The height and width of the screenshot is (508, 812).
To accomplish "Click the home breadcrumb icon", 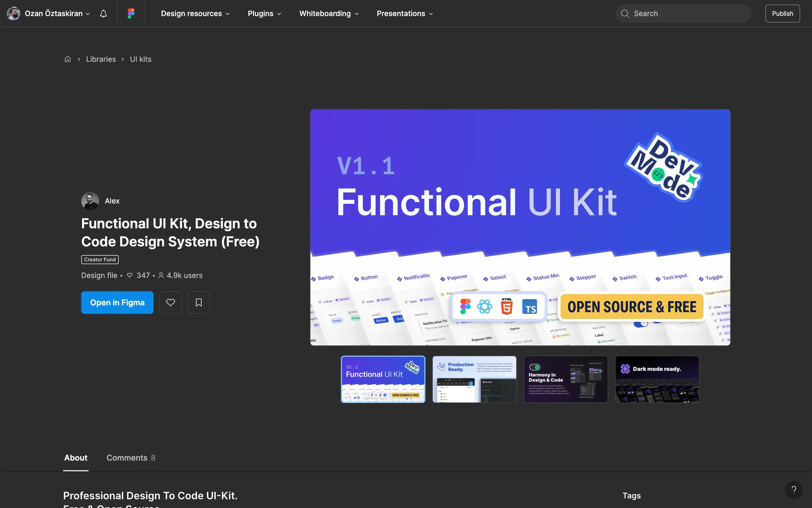I will click(x=67, y=59).
